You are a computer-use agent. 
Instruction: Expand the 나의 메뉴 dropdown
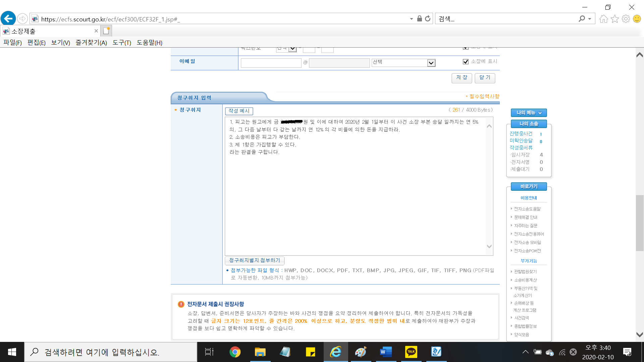point(529,113)
